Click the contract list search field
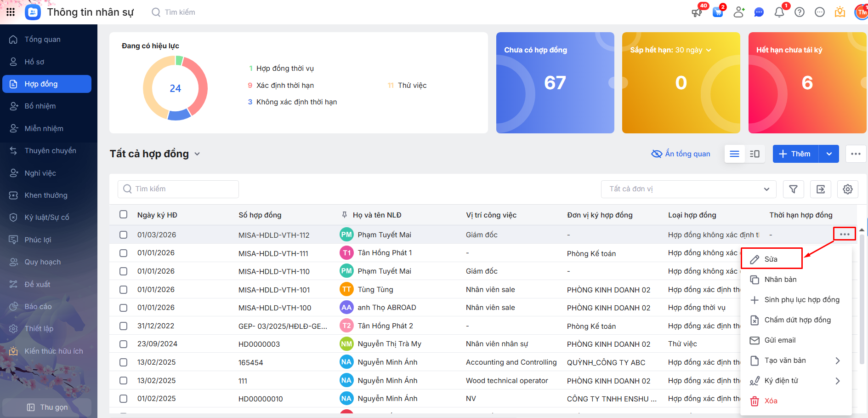868x418 pixels. 178,189
